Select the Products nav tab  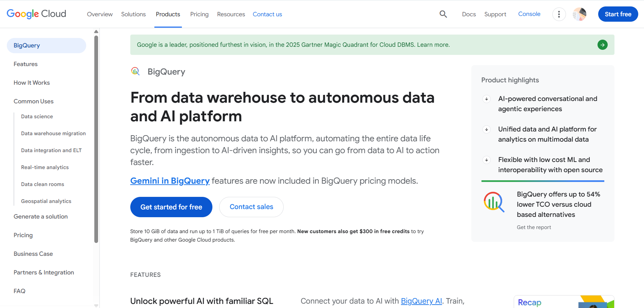click(x=168, y=14)
